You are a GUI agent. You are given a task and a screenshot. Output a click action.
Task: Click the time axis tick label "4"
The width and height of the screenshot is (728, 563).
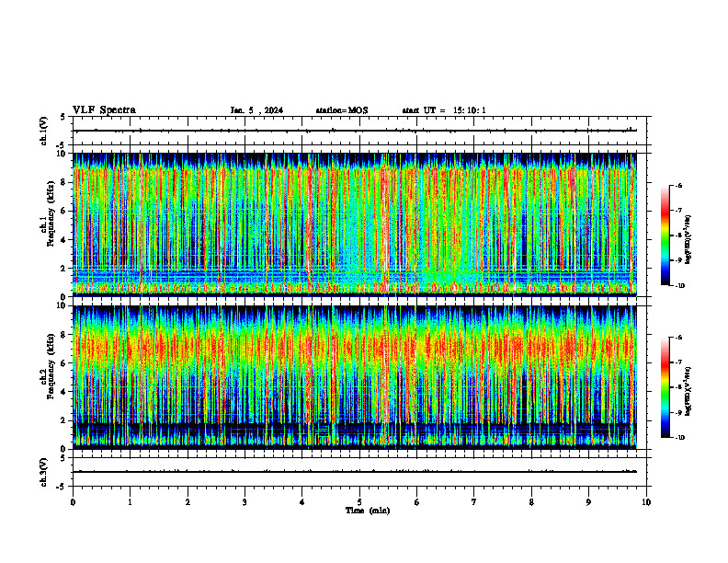[x=301, y=502]
